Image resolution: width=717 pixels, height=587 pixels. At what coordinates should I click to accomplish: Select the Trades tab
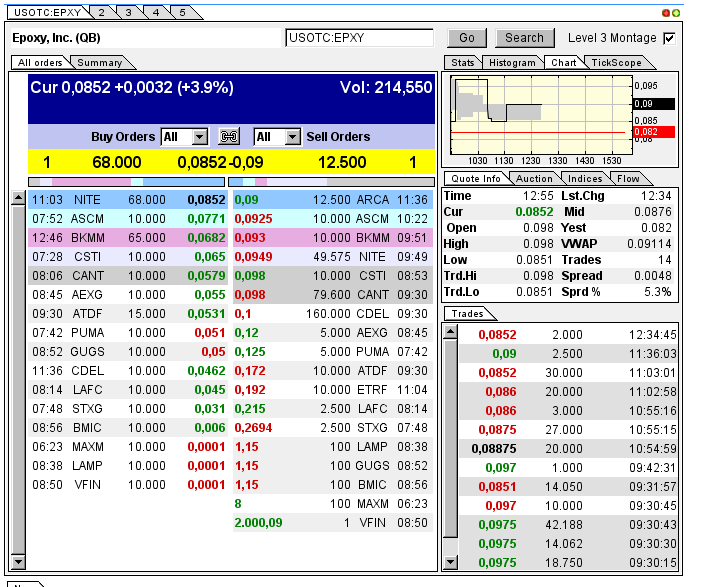click(467, 314)
